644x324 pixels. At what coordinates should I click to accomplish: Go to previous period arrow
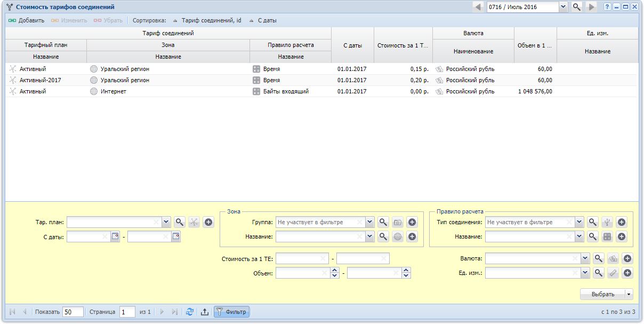[x=478, y=7]
